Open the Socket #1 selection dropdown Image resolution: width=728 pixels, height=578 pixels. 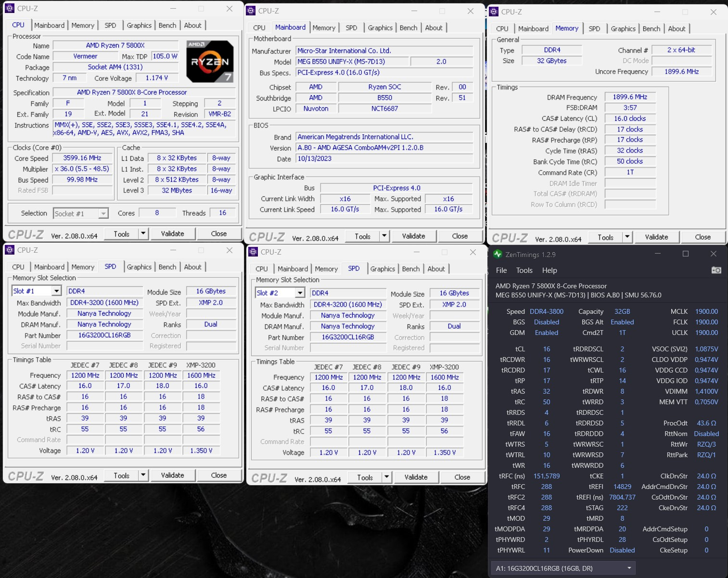(103, 213)
